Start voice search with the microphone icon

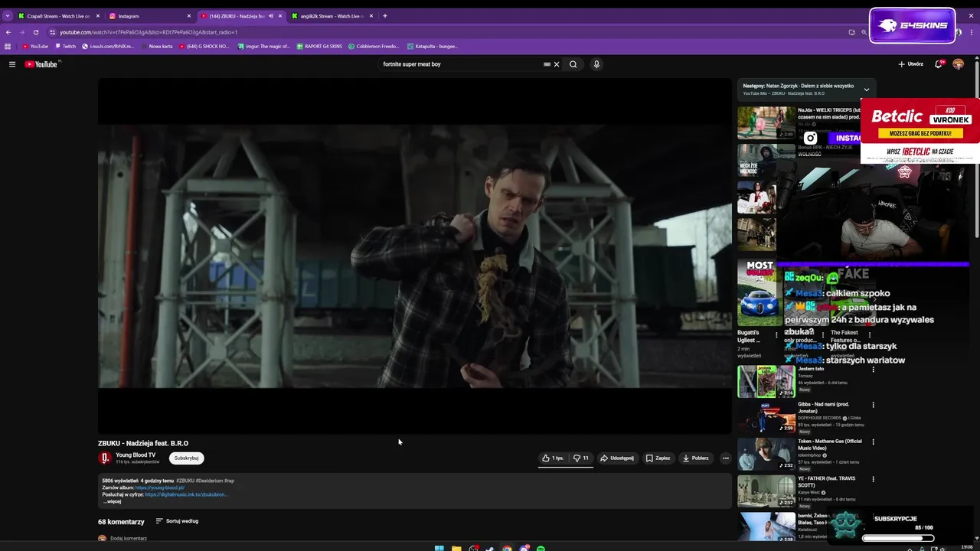pyautogui.click(x=596, y=64)
